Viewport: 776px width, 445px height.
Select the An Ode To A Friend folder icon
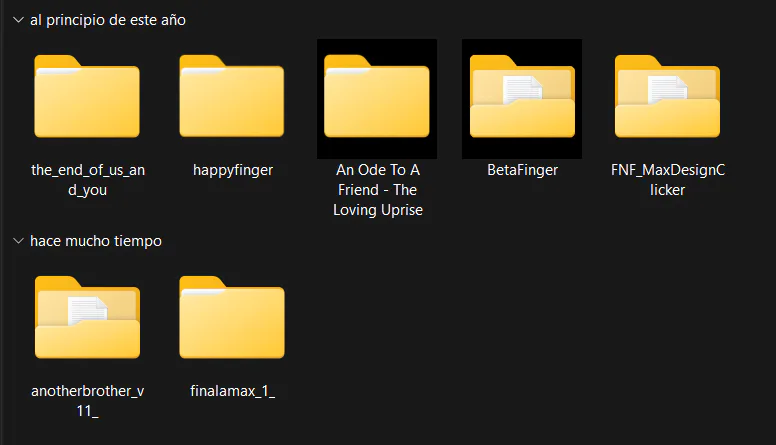point(377,96)
